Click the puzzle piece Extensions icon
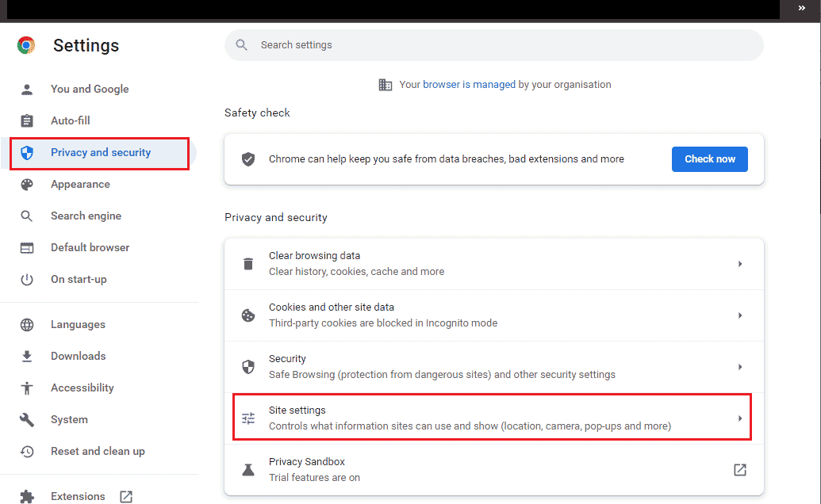 point(27,497)
